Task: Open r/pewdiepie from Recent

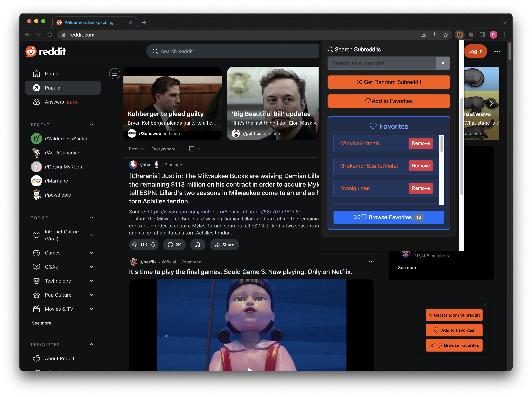Action: (63, 195)
